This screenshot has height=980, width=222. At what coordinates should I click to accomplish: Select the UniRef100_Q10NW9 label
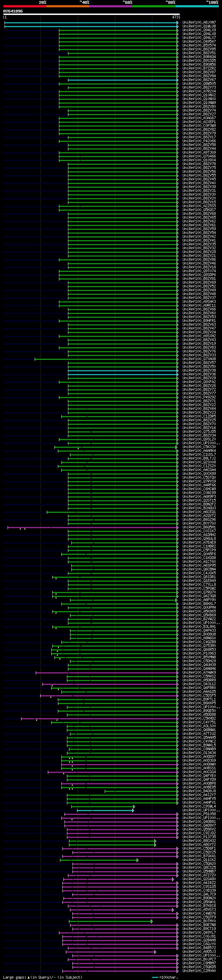[199, 103]
